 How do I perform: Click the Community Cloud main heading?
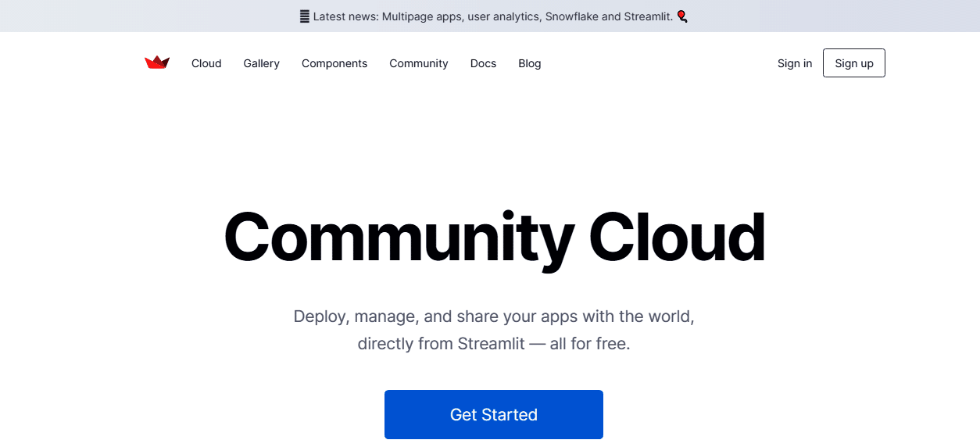pos(493,237)
